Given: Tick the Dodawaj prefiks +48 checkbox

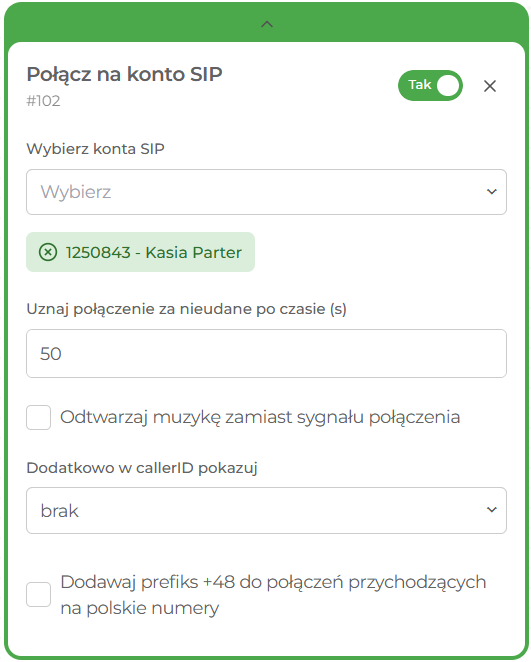Looking at the screenshot, I should coord(38,594).
